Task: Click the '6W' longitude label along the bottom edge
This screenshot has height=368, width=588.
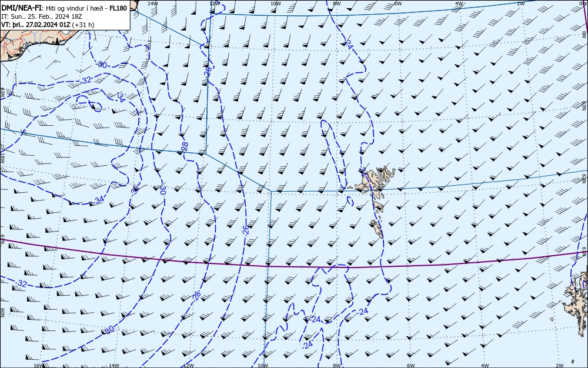Action: (410, 366)
